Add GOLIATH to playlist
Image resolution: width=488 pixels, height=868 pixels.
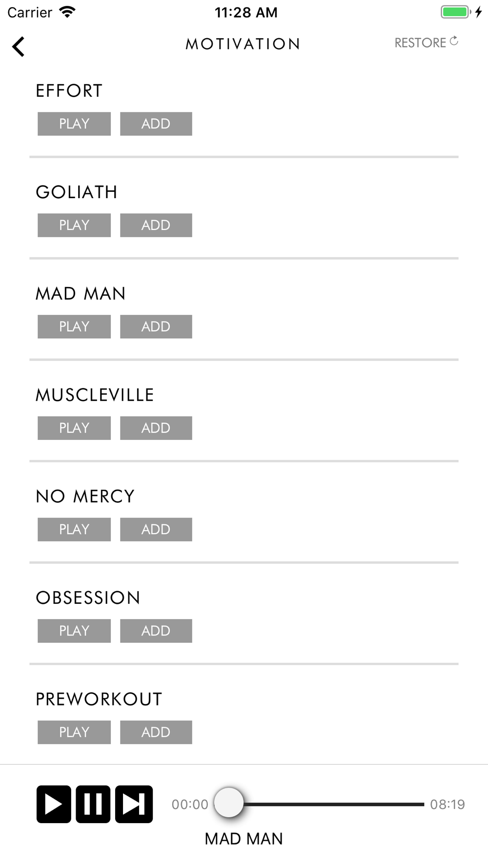tap(156, 225)
